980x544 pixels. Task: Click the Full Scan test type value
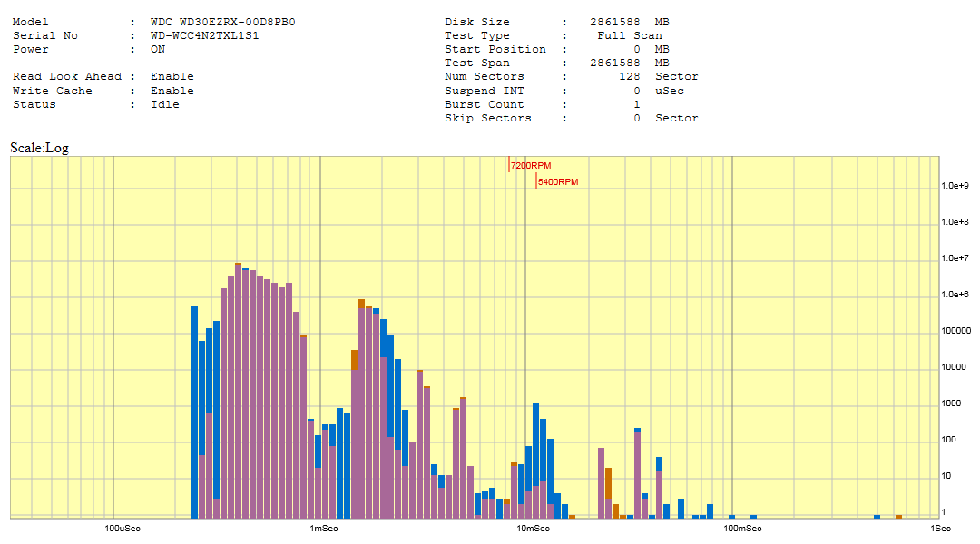tap(629, 35)
